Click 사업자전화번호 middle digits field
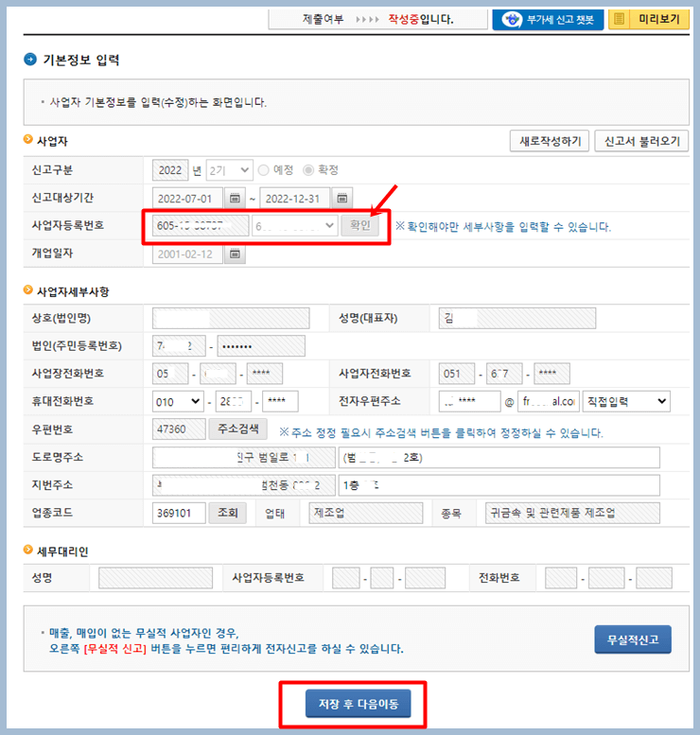This screenshot has height=735, width=700. click(x=504, y=374)
